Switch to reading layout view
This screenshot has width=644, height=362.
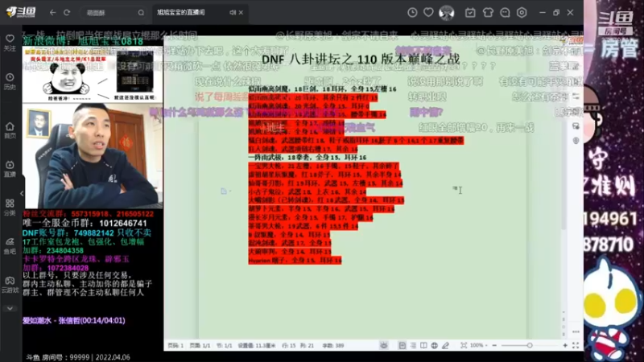pyautogui.click(x=423, y=346)
